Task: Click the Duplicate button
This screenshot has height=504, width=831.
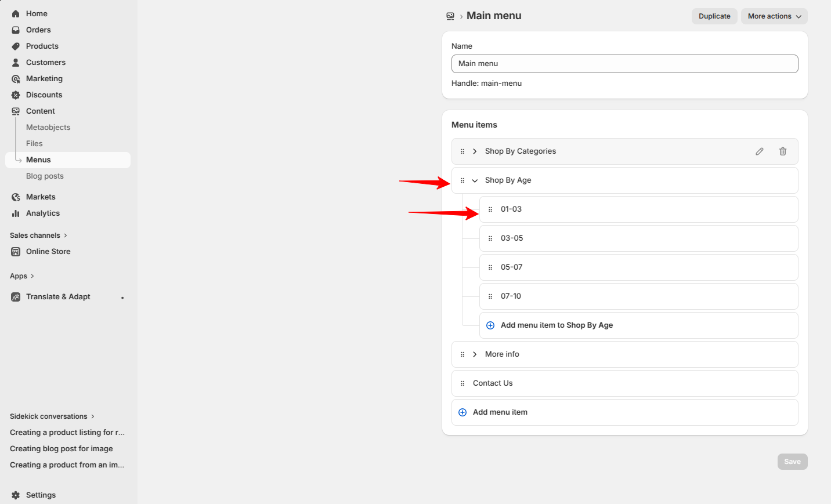Action: 714,16
